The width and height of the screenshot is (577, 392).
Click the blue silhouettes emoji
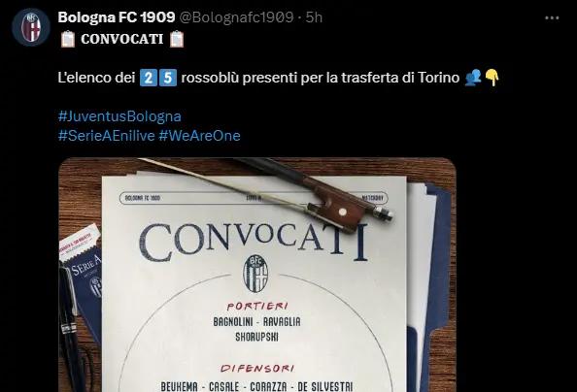point(473,78)
